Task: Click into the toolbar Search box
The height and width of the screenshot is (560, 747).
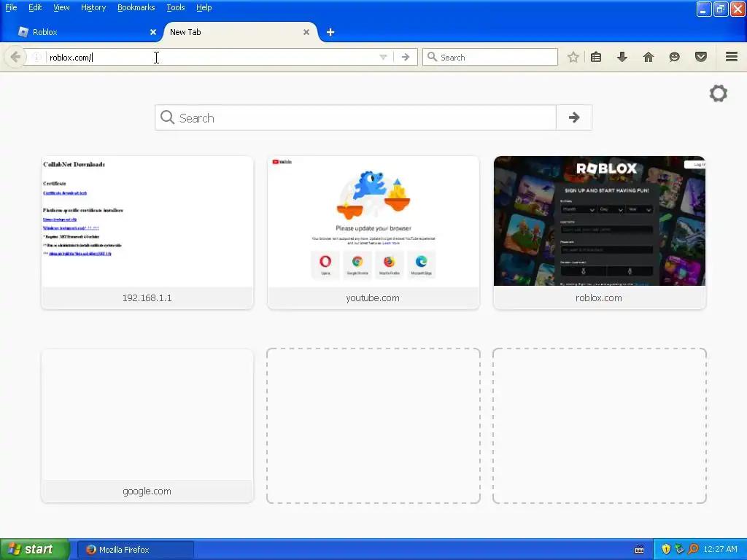Action: click(x=489, y=57)
